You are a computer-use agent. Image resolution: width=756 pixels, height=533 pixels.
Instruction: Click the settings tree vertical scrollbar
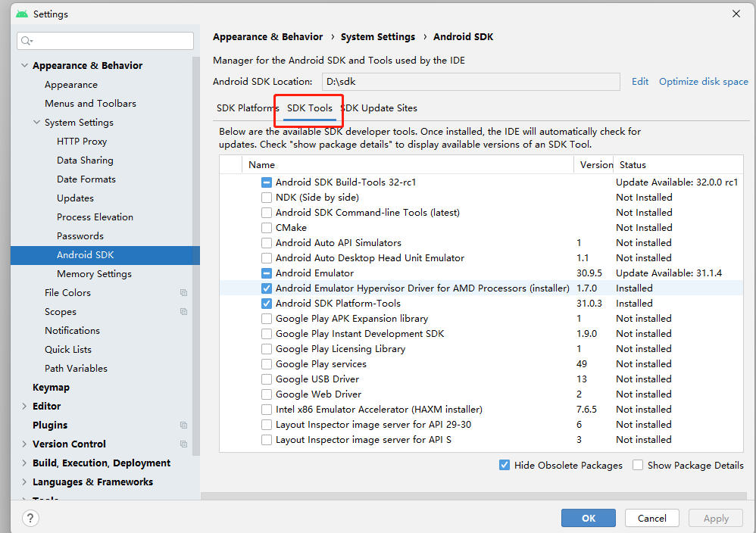click(x=195, y=255)
